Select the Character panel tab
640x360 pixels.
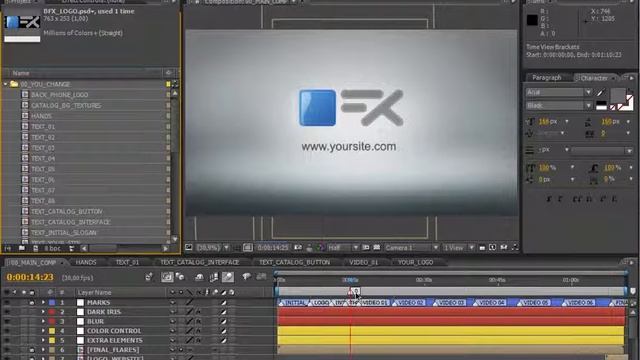point(594,78)
